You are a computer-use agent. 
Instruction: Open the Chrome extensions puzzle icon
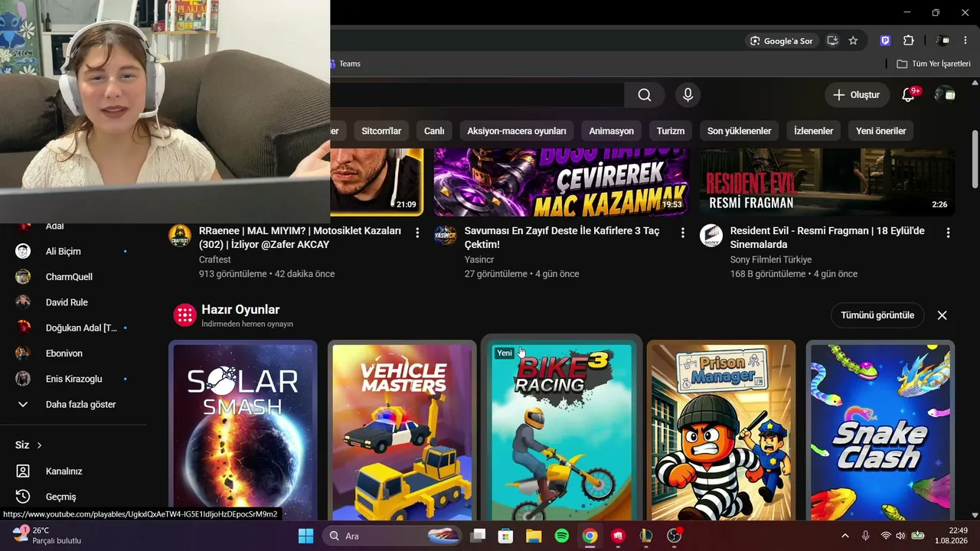point(909,41)
